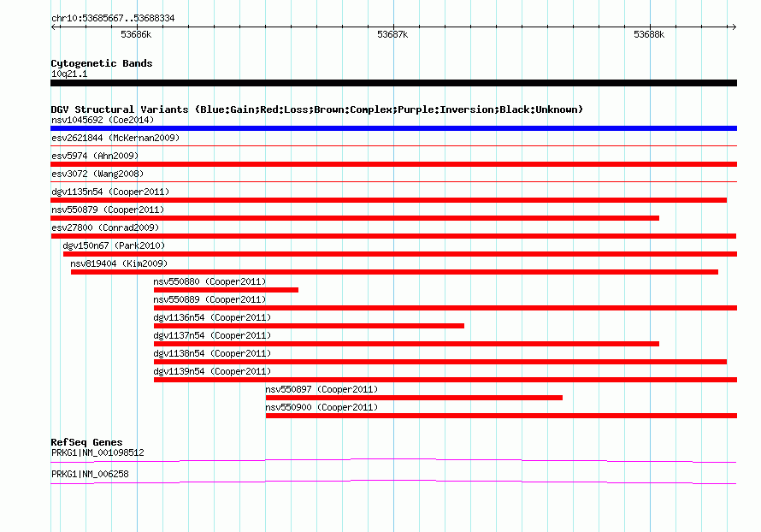Open nsv550897 (Cooper2011) variant label
The width and height of the screenshot is (761, 532).
[x=322, y=389]
